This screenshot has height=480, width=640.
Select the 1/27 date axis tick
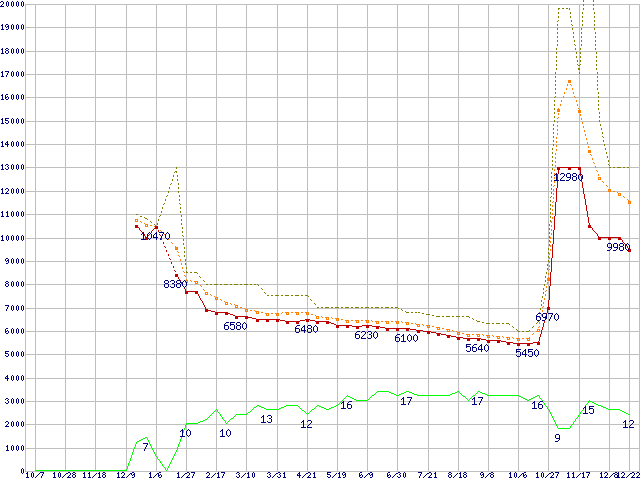click(x=186, y=475)
